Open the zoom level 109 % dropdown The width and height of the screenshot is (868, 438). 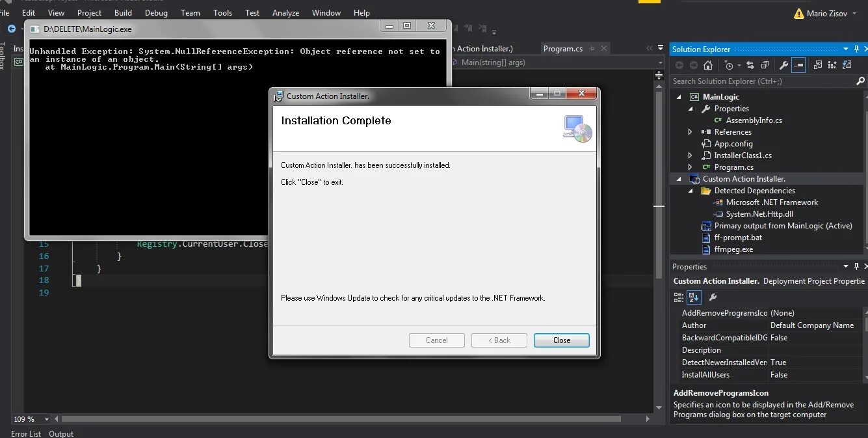coord(47,419)
